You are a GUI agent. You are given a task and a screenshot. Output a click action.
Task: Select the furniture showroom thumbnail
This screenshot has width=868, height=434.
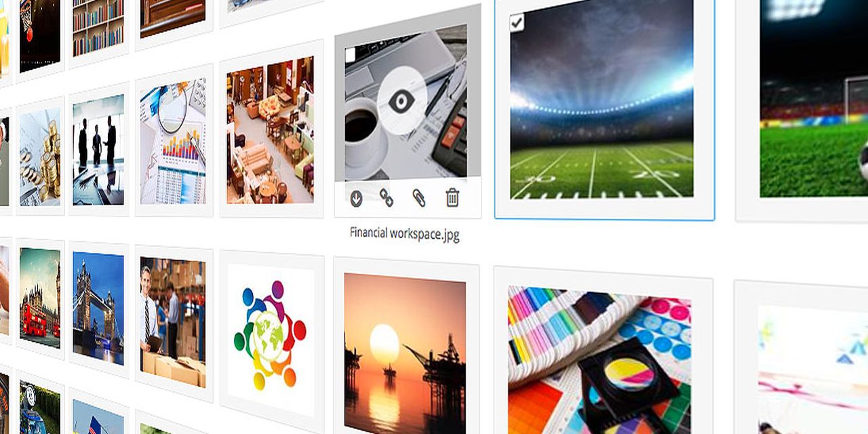[x=271, y=130]
